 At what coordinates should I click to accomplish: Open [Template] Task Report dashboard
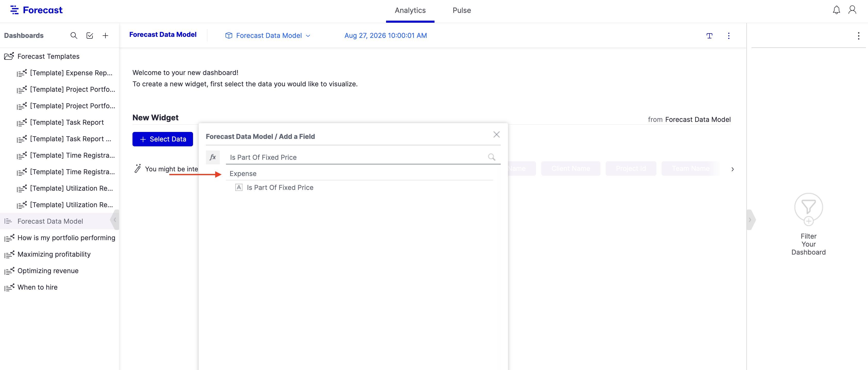[x=67, y=122]
